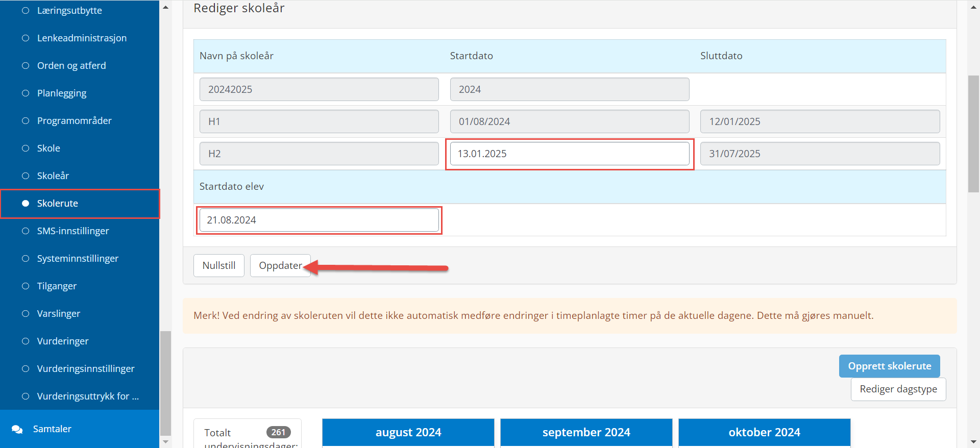This screenshot has height=448, width=980.
Task: Click the H1 name field
Action: tap(319, 121)
